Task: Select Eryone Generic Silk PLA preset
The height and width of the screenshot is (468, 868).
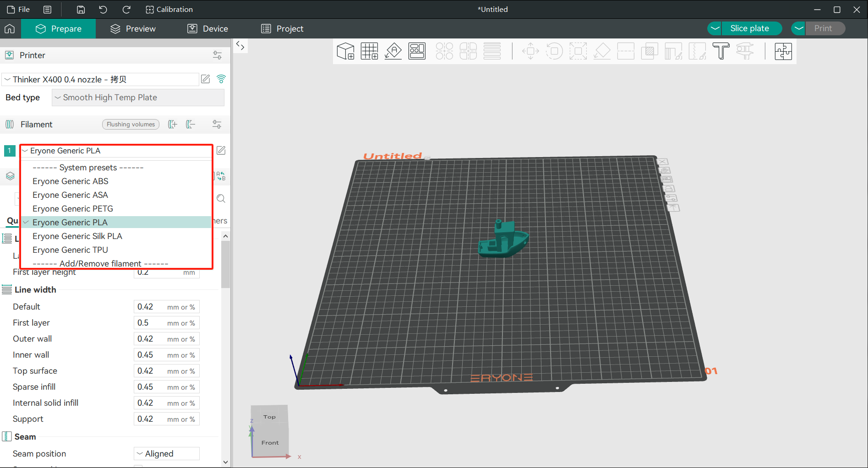Action: (116, 236)
